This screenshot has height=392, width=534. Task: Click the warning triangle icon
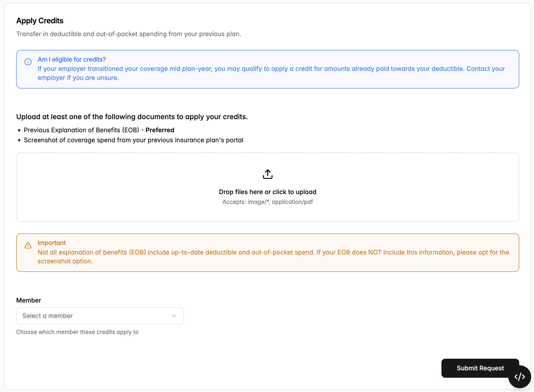point(28,245)
